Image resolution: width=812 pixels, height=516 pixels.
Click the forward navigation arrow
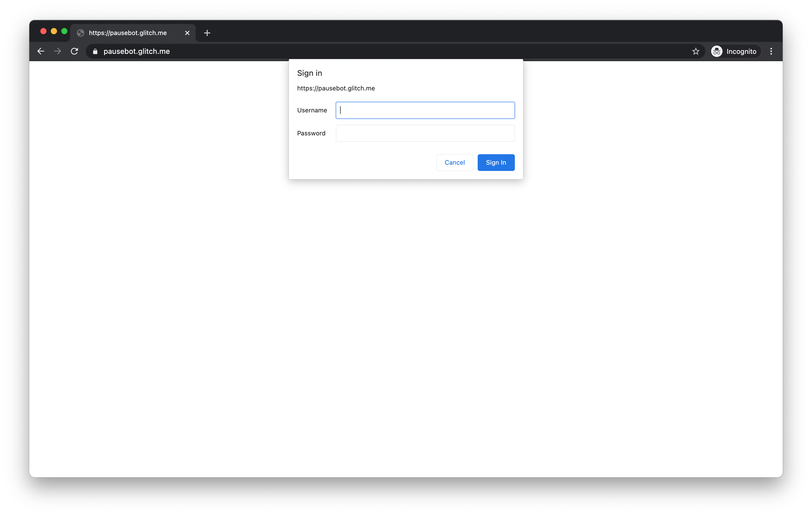57,51
